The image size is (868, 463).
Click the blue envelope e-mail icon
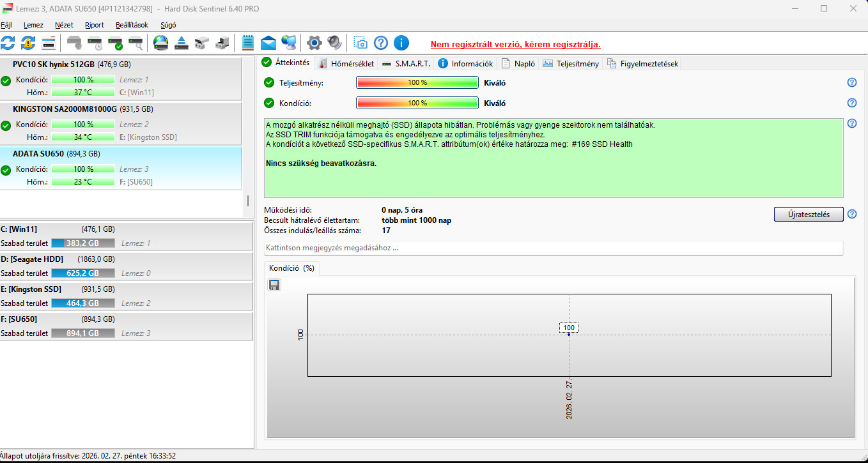pyautogui.click(x=268, y=43)
